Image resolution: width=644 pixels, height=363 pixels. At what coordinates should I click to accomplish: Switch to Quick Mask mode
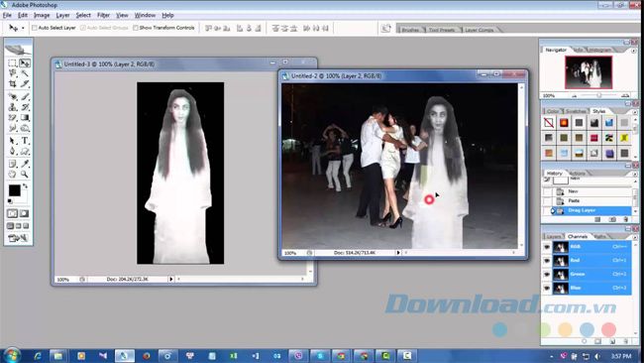[24, 214]
